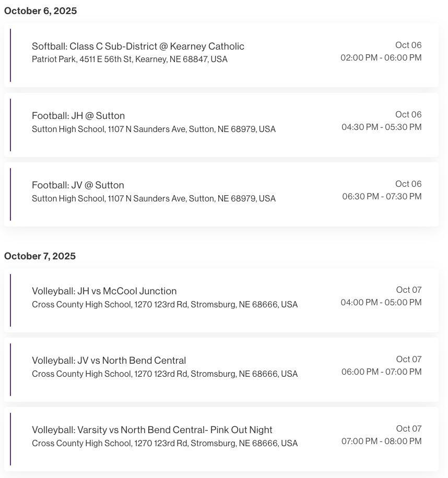Select the October 7, 2025 date heading
The width and height of the screenshot is (448, 478).
(40, 256)
